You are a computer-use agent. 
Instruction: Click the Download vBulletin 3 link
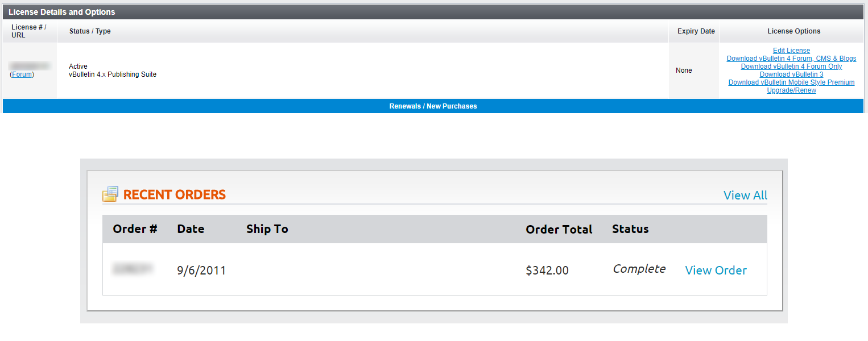[x=791, y=74]
